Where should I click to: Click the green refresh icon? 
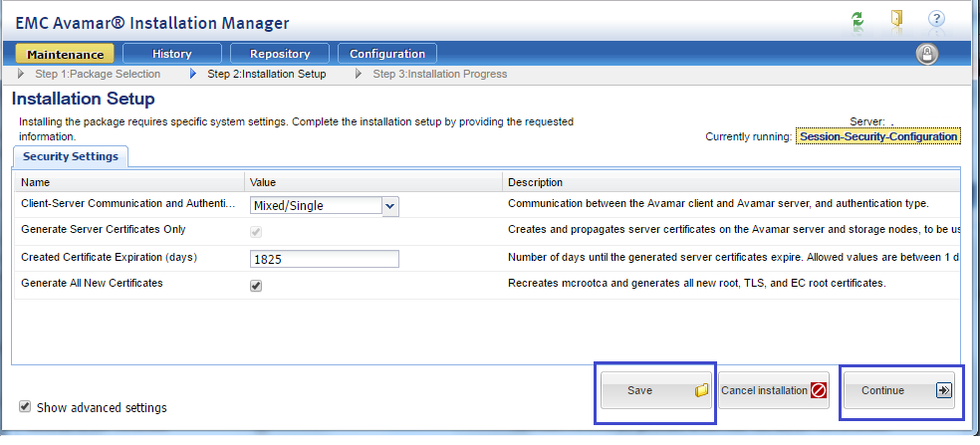coord(857,19)
